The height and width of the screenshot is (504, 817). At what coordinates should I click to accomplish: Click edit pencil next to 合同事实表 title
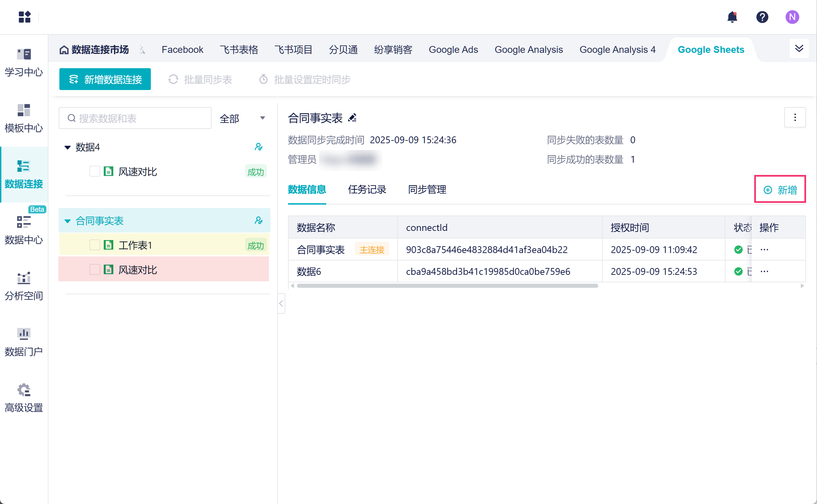pos(352,118)
